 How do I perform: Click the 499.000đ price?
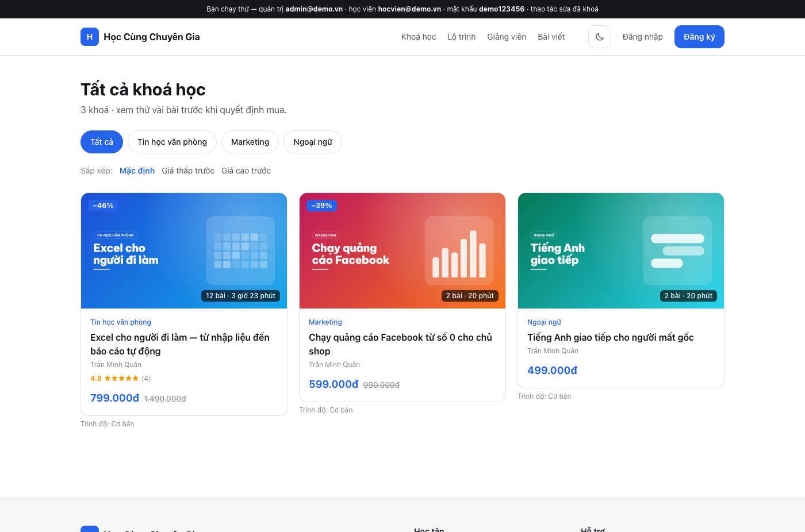[x=552, y=371]
